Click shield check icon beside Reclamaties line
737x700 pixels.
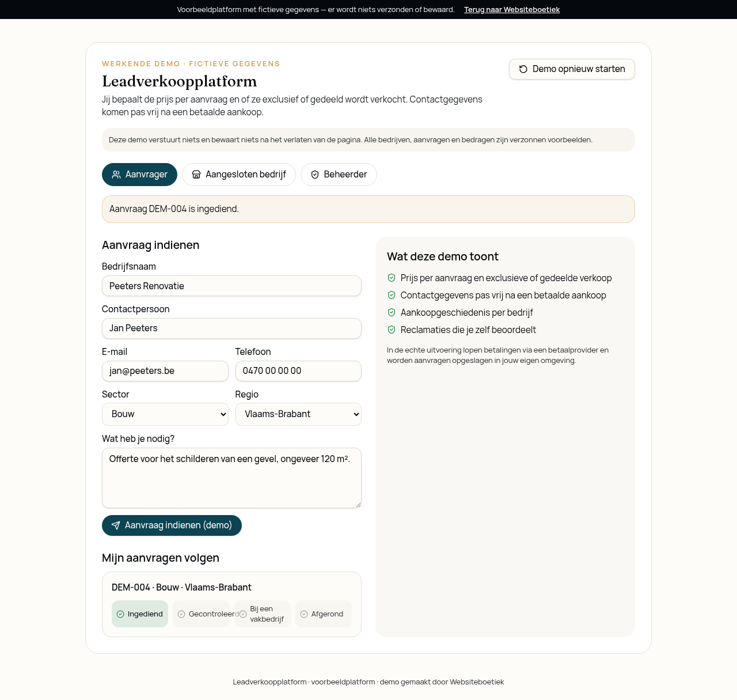[x=392, y=330]
